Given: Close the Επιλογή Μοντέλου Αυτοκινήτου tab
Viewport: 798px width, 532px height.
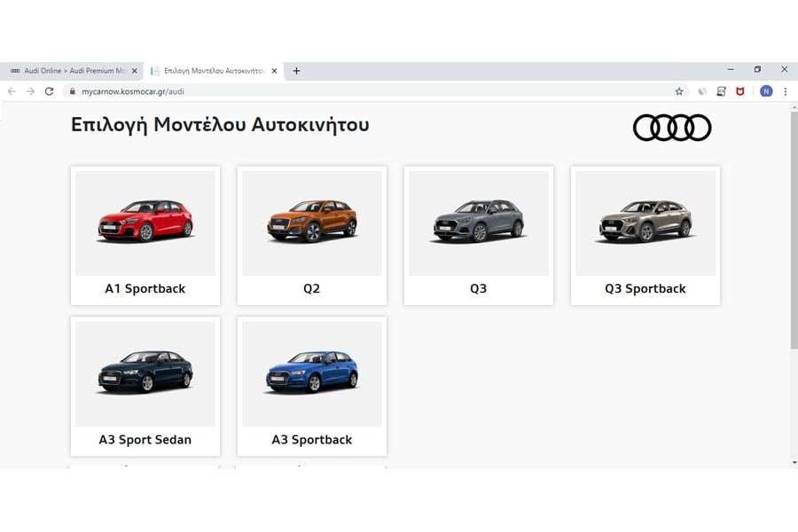Looking at the screenshot, I should click(274, 71).
